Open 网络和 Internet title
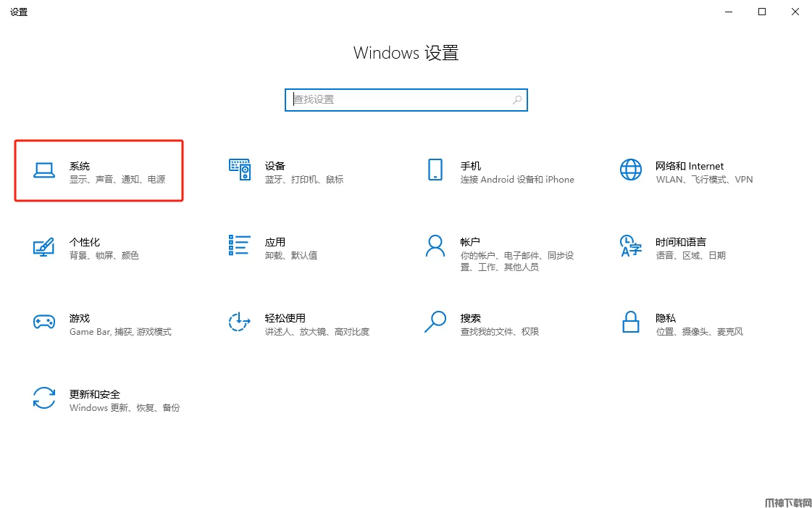 [690, 166]
